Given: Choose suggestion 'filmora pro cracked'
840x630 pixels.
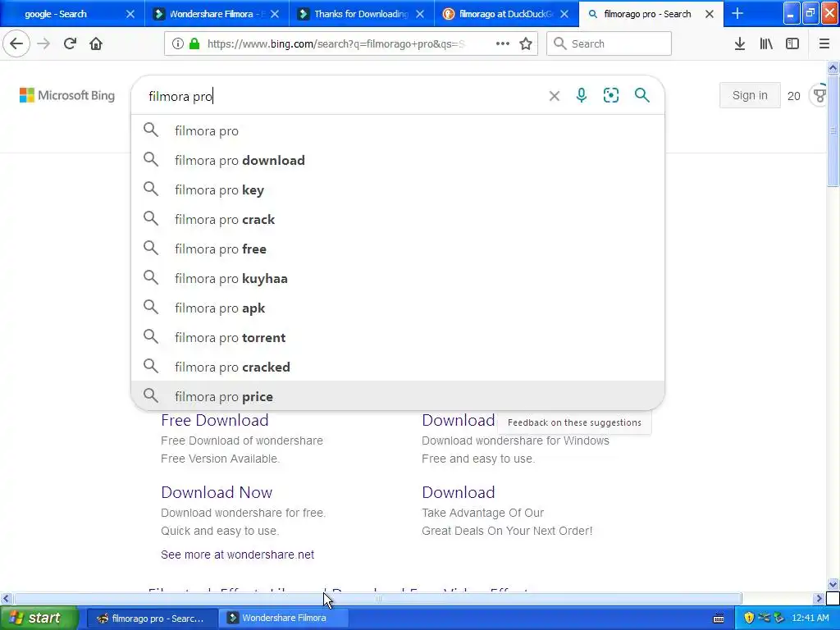Looking at the screenshot, I should coord(398,367).
